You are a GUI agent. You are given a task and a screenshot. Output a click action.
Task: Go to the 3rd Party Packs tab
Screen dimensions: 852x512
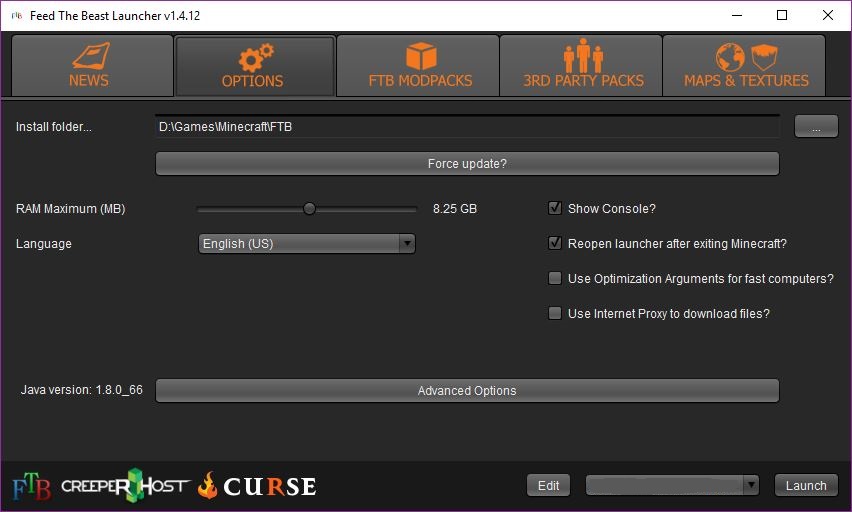pos(581,66)
